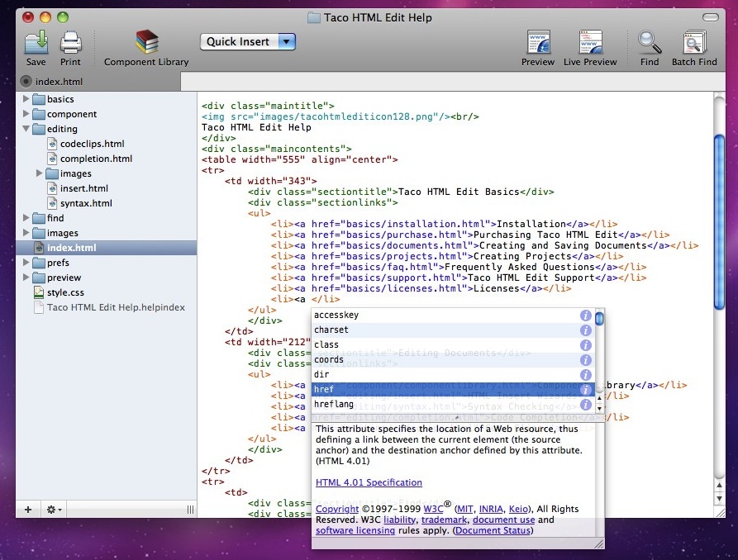This screenshot has height=560, width=738.
Task: Open the Keio link
Action: coord(518,509)
